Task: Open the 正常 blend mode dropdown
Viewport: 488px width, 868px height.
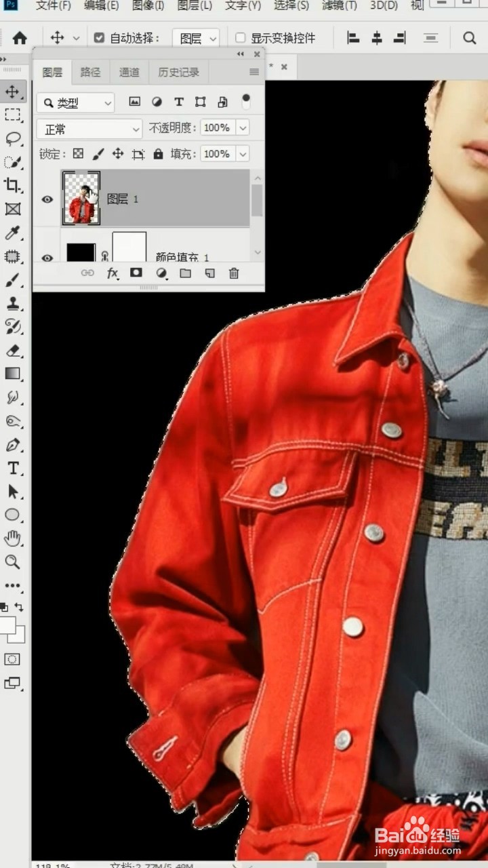Action: pos(89,128)
